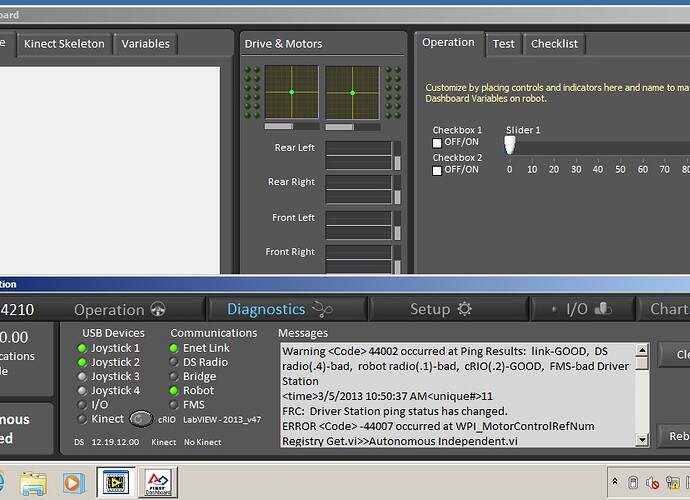Click the bar under left joystick grid
This screenshot has width=690, height=500.
tap(292, 126)
